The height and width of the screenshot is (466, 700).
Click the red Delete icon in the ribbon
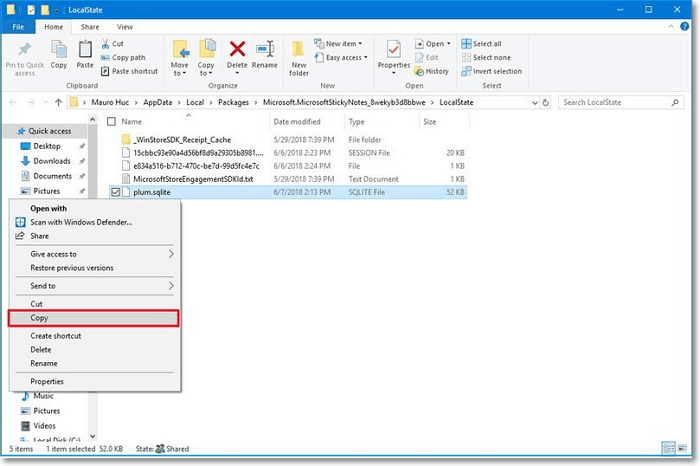click(237, 51)
